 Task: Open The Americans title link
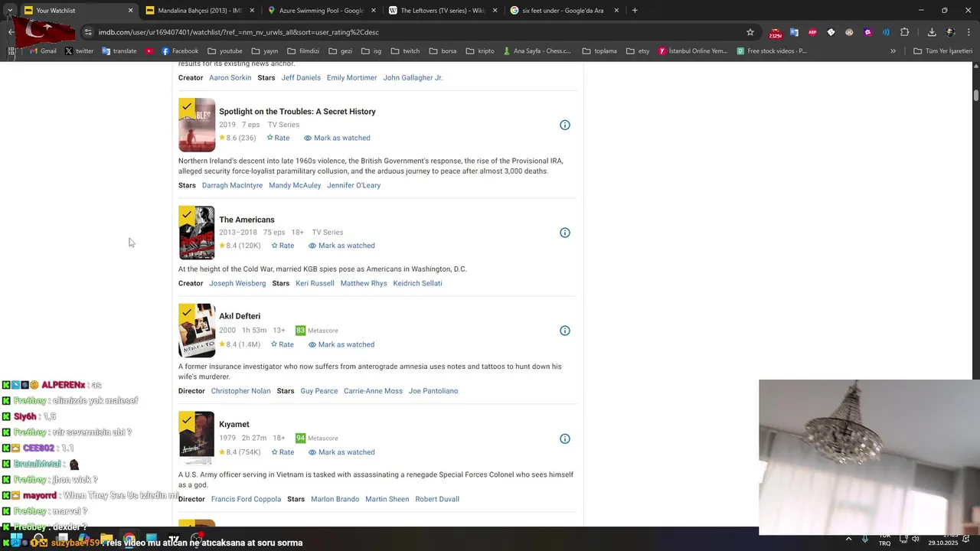[x=247, y=220]
